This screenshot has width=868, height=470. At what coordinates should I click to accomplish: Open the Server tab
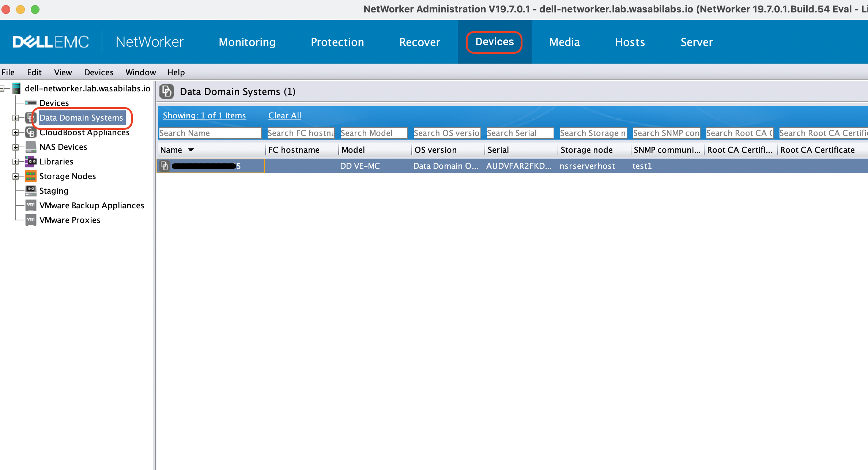[x=697, y=42]
